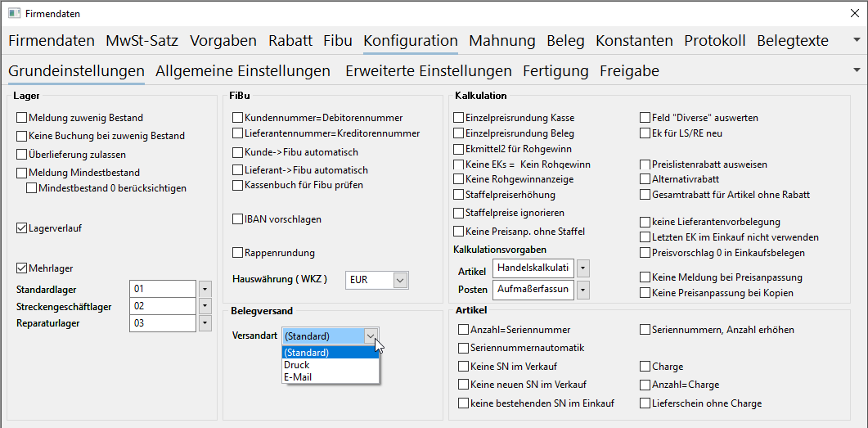The height and width of the screenshot is (428, 868).
Task: Check Anzahl=Seriennummer
Action: pyautogui.click(x=463, y=330)
